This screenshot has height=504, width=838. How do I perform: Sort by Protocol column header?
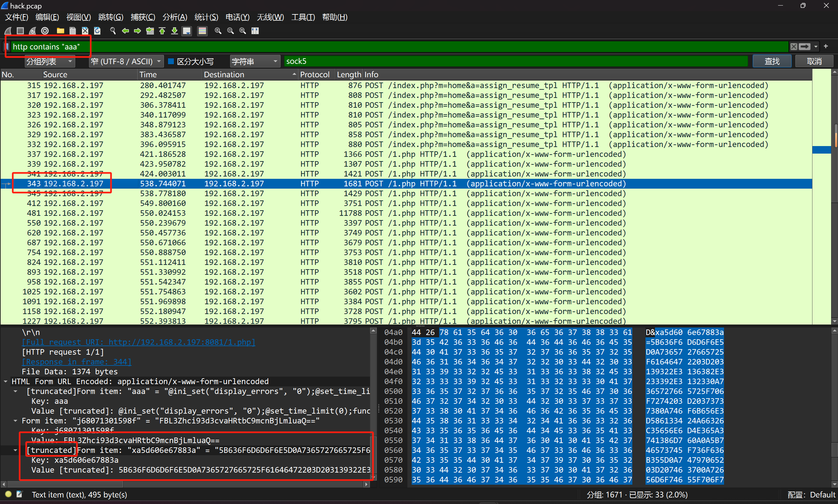click(316, 74)
